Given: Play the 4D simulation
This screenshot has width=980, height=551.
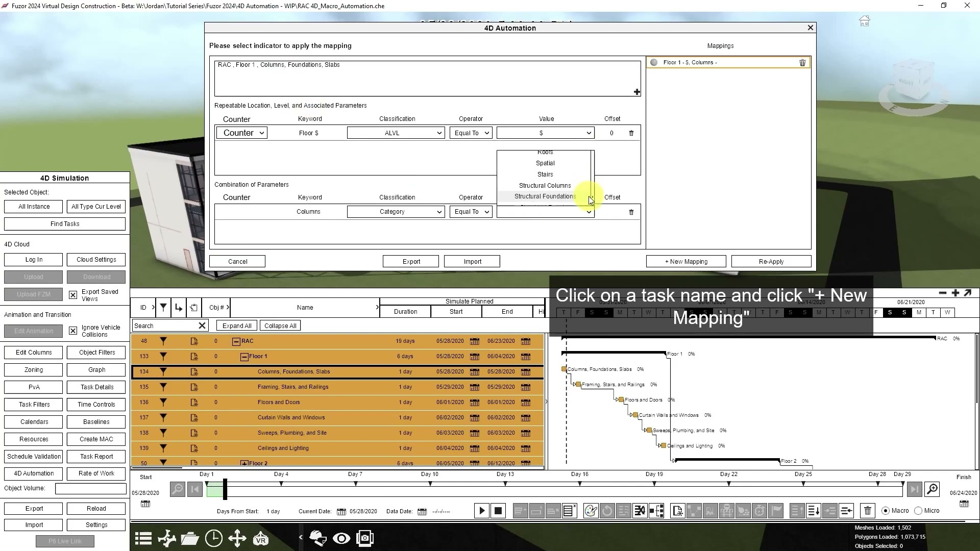Looking at the screenshot, I should [x=481, y=511].
